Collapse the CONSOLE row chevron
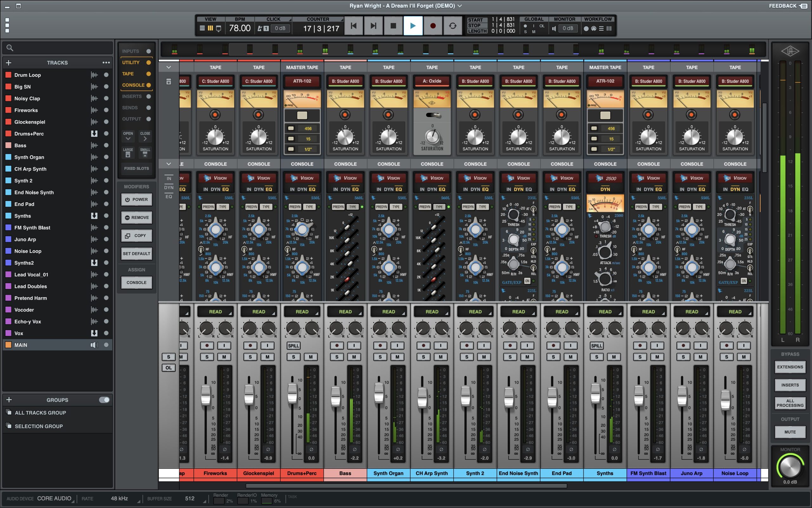The height and width of the screenshot is (508, 812). tap(169, 164)
